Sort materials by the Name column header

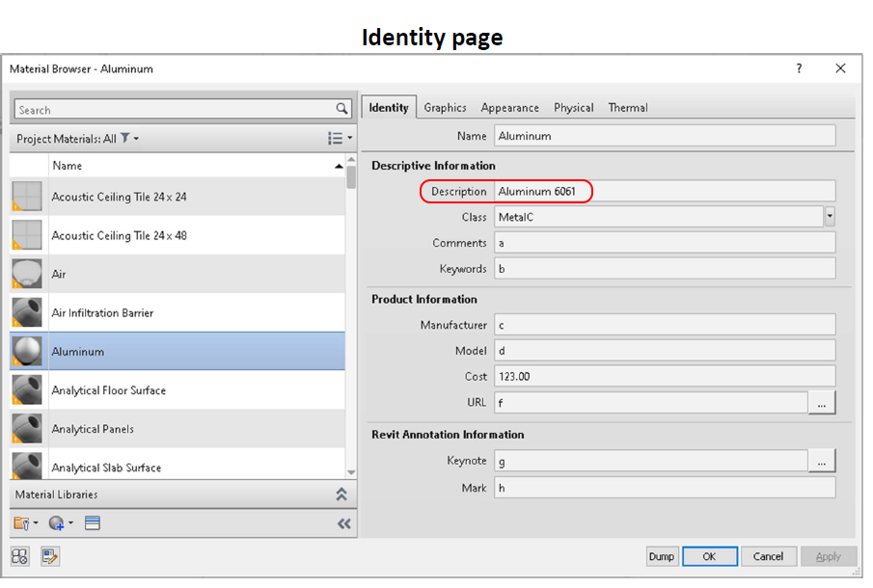click(x=197, y=166)
